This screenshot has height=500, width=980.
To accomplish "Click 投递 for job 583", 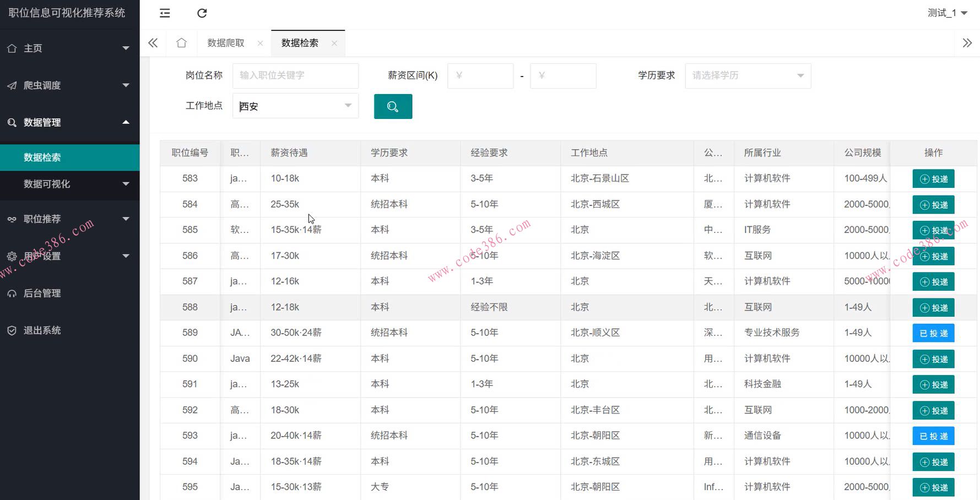I will [933, 178].
